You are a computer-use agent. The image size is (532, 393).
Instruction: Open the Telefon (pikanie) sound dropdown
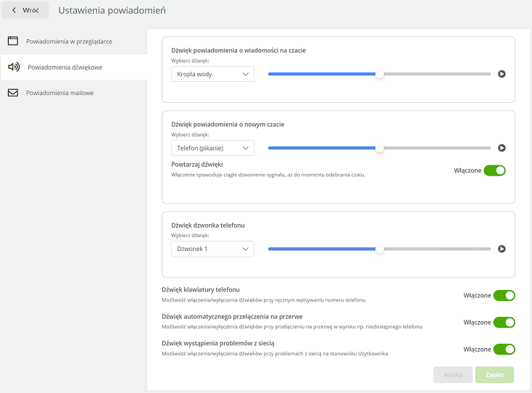212,148
